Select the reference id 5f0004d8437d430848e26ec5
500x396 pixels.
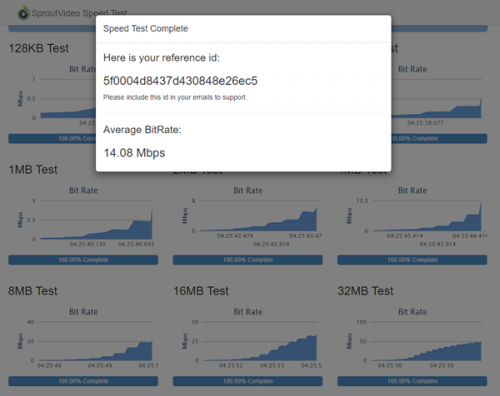pos(180,81)
